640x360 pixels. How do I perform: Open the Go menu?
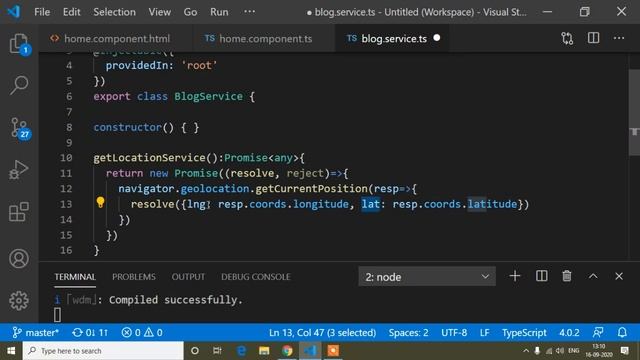(190, 12)
